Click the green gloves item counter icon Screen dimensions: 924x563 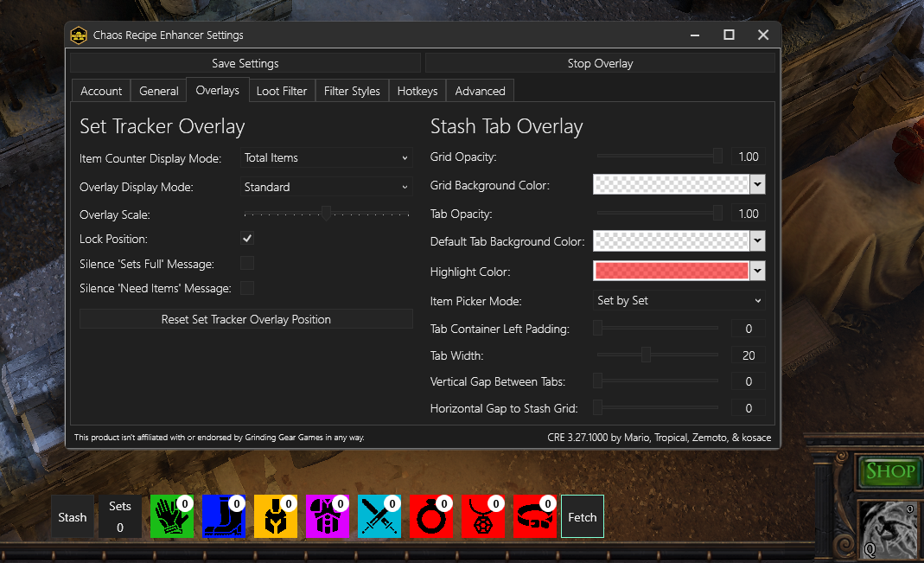172,517
